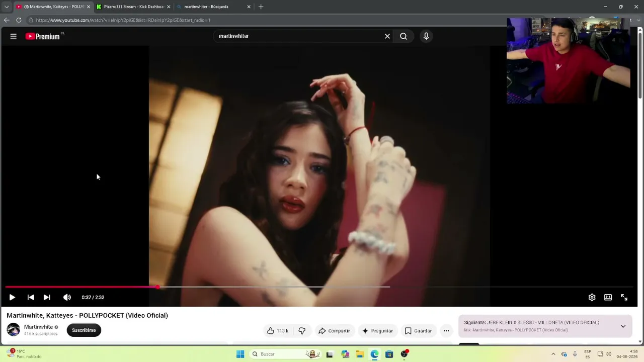The width and height of the screenshot is (644, 362).
Task: Open the OBS Studio taskbar icon
Action: [x=405, y=354]
